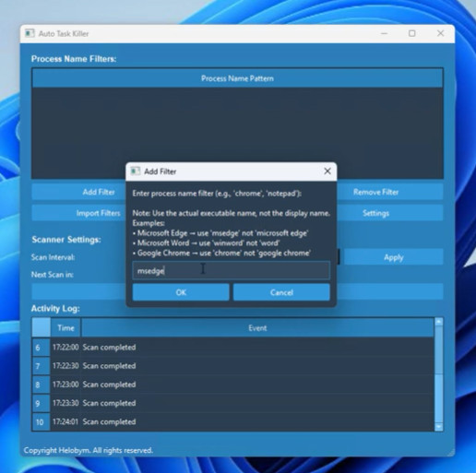Click the Copyright Helobym footer text
Screen dimensions: 476x473
[89, 450]
